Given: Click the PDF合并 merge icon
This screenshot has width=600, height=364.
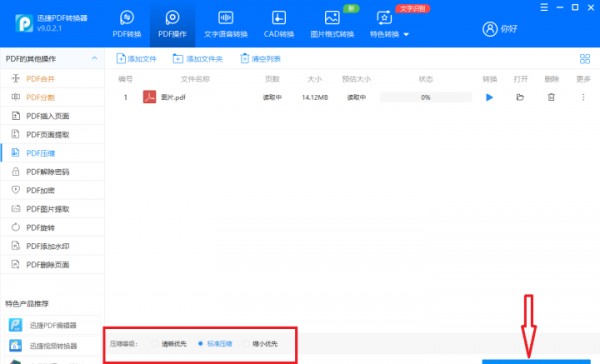Looking at the screenshot, I should (15, 78).
